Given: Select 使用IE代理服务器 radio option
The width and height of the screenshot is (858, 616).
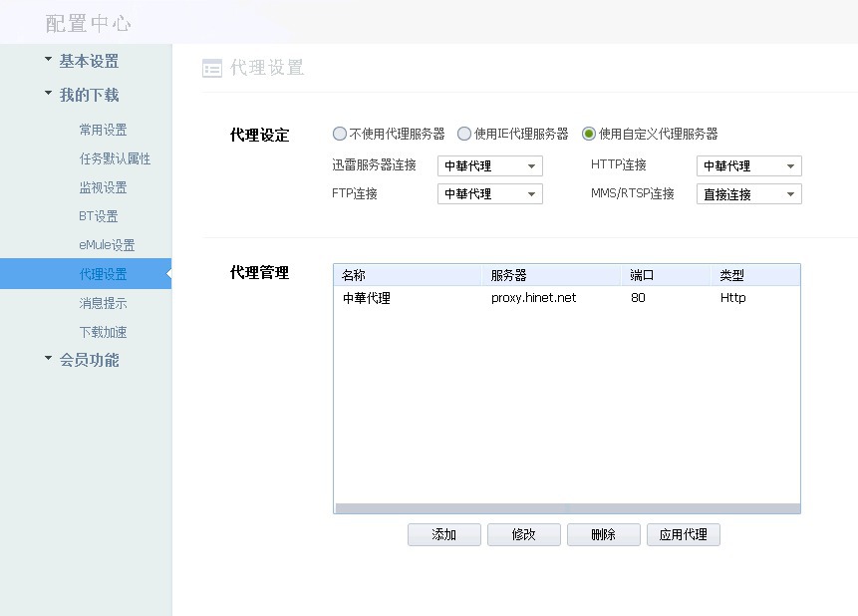Looking at the screenshot, I should click(464, 134).
